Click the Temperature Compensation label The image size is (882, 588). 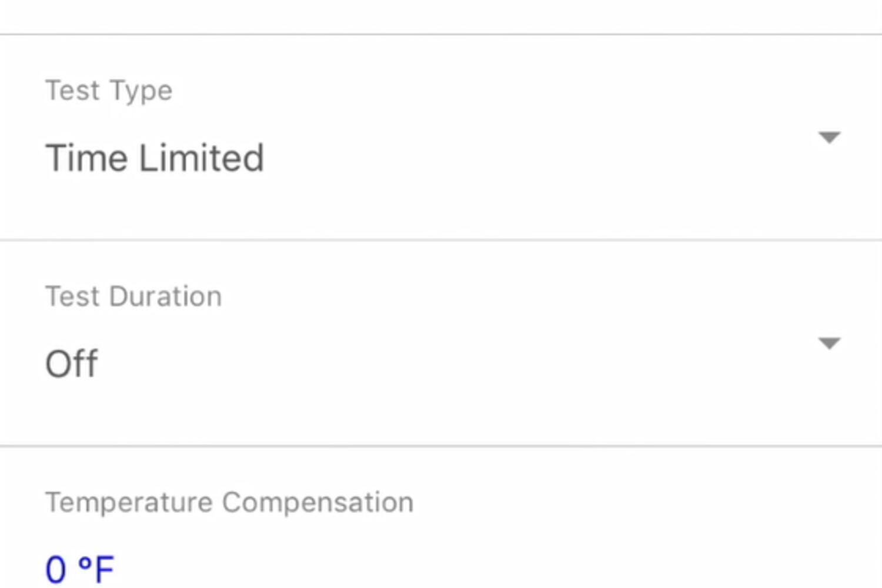click(229, 503)
